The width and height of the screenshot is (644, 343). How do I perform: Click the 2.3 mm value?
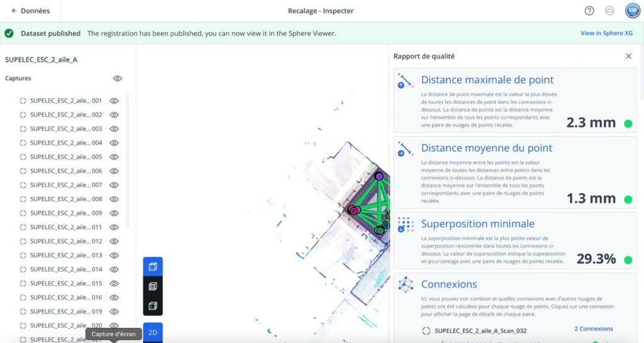click(x=591, y=123)
